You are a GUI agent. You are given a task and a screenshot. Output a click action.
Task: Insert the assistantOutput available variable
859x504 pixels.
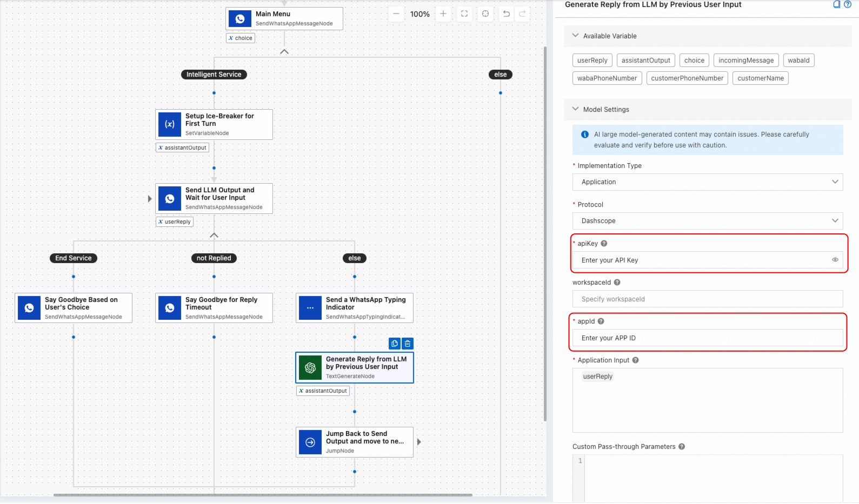click(646, 61)
